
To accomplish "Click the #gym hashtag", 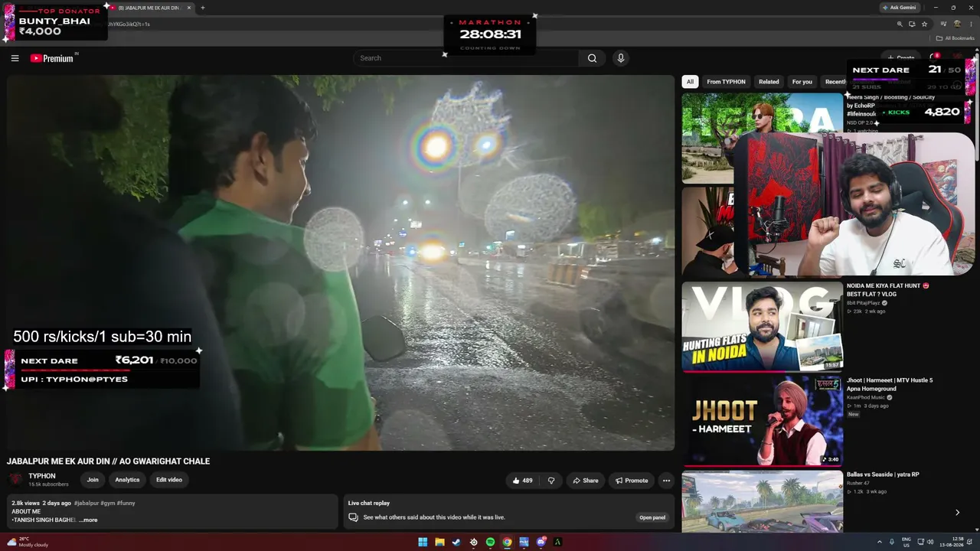I will point(108,503).
